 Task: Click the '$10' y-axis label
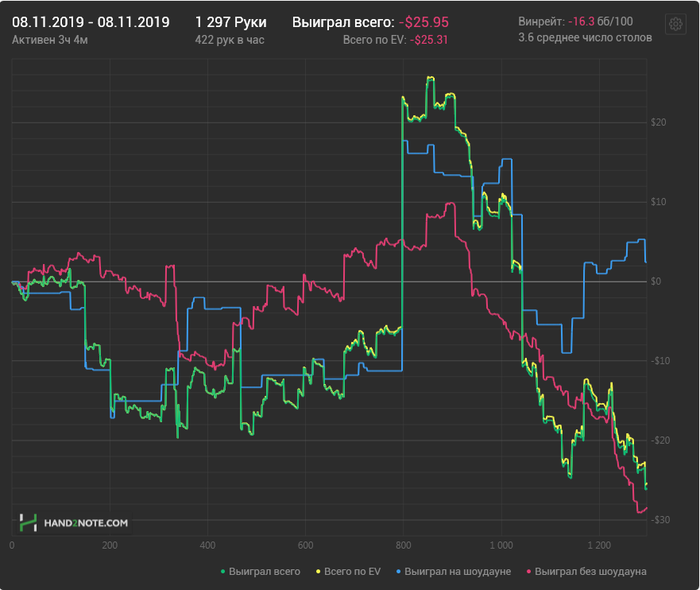[x=658, y=202]
